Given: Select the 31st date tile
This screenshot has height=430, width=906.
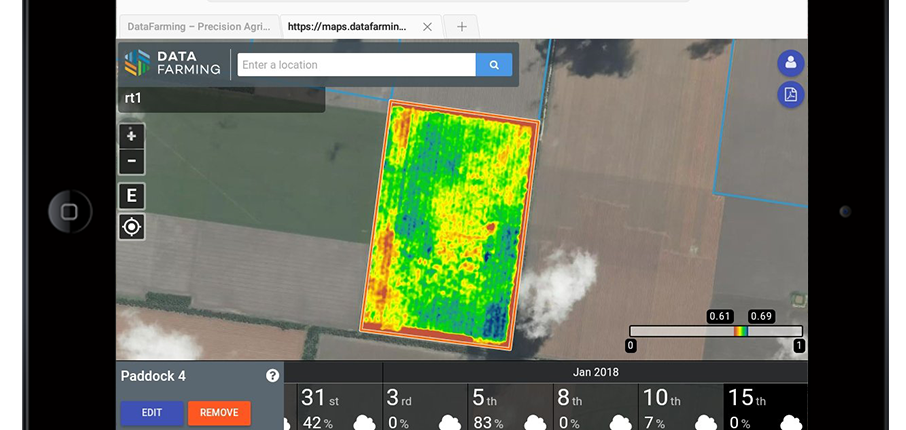Looking at the screenshot, I should click(340, 407).
